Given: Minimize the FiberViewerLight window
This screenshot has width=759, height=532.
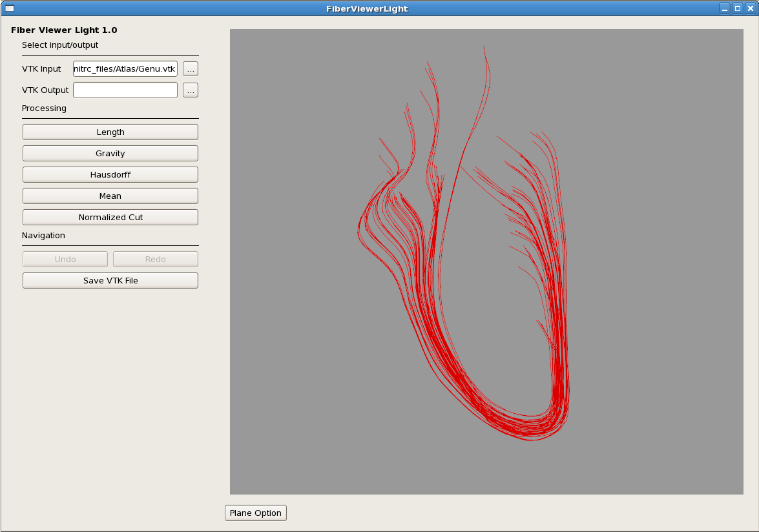Looking at the screenshot, I should pyautogui.click(x=725, y=8).
